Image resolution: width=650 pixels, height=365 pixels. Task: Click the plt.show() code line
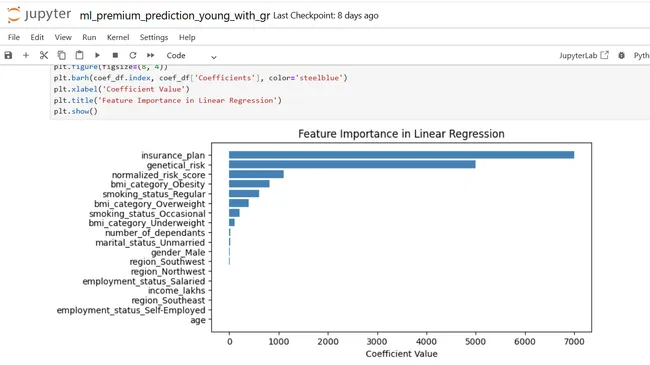[x=75, y=112]
